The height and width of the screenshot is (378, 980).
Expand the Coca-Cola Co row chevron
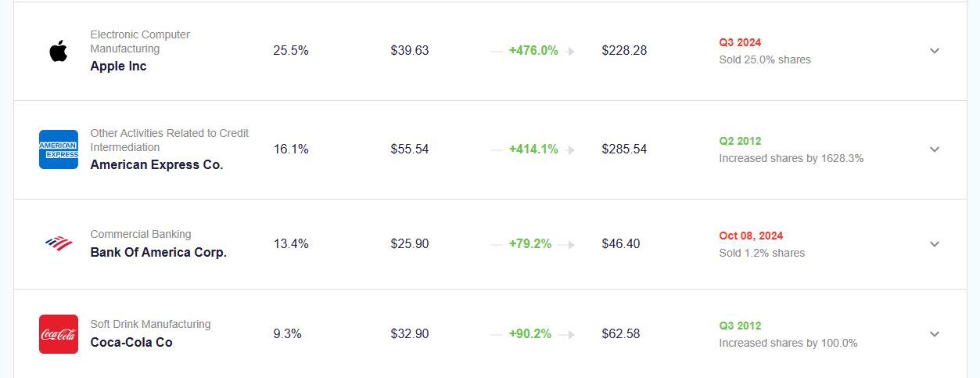934,334
